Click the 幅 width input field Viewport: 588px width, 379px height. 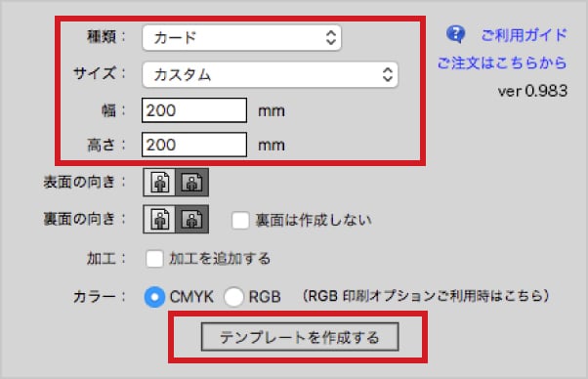(194, 110)
